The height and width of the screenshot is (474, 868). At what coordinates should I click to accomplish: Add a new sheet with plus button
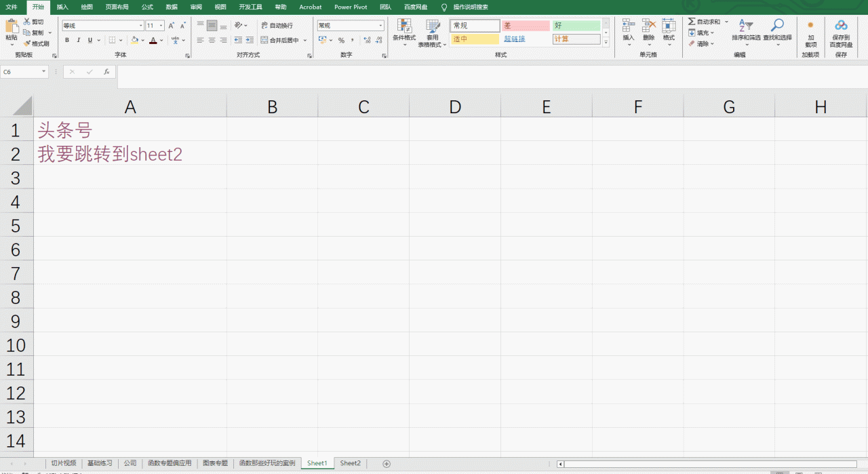[387, 464]
